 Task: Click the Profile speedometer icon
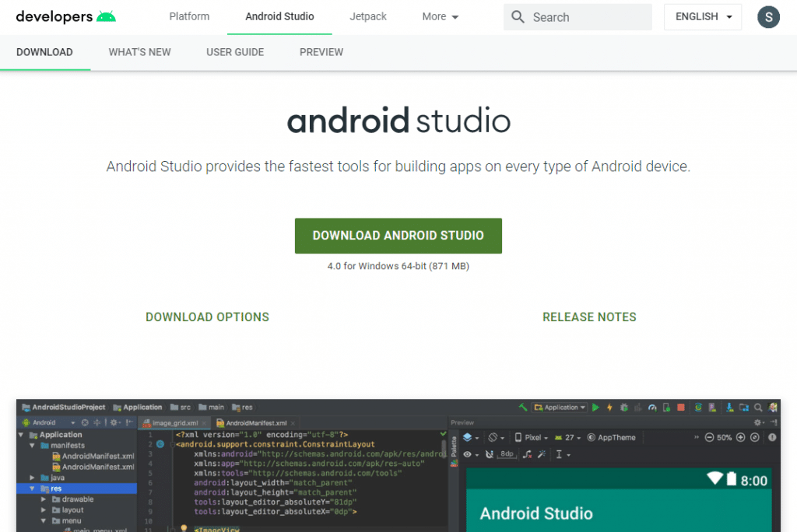tap(653, 408)
